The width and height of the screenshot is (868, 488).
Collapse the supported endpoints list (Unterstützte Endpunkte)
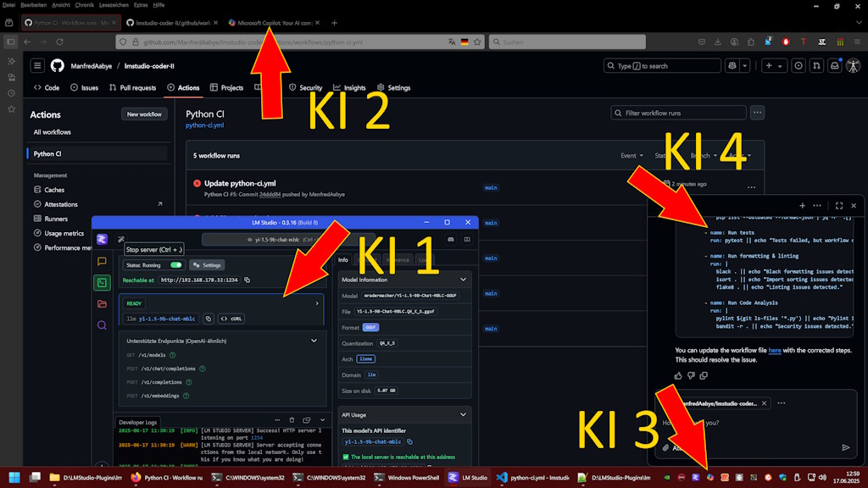point(314,339)
